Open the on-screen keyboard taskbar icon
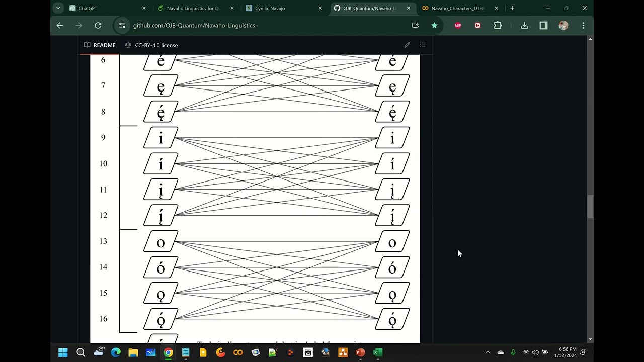 pos(308,352)
